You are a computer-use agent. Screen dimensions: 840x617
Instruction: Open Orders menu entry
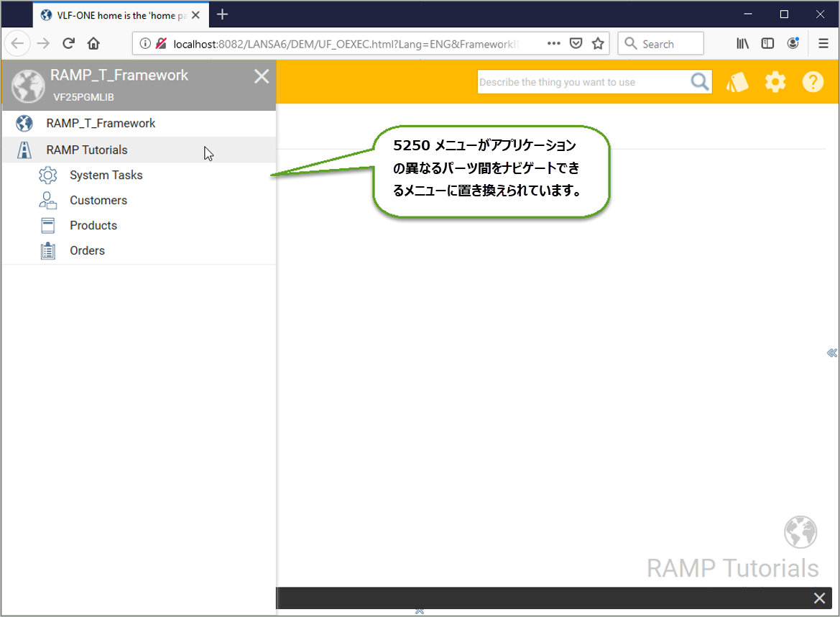coord(139,250)
